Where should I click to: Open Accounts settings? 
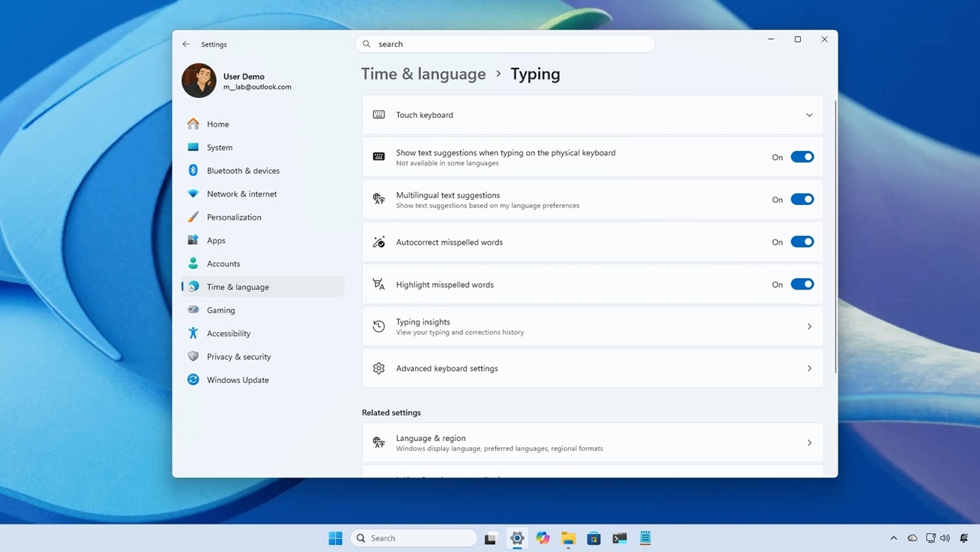223,263
